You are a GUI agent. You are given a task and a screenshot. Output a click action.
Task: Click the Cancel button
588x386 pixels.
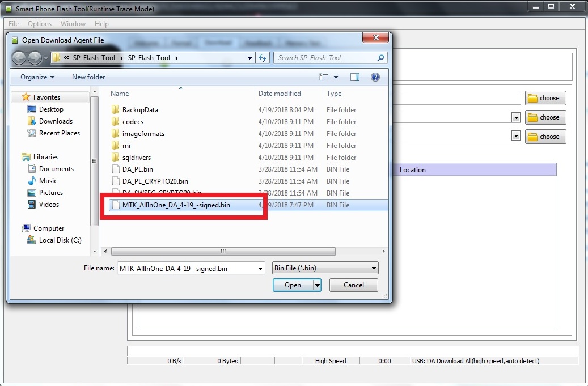[353, 285]
